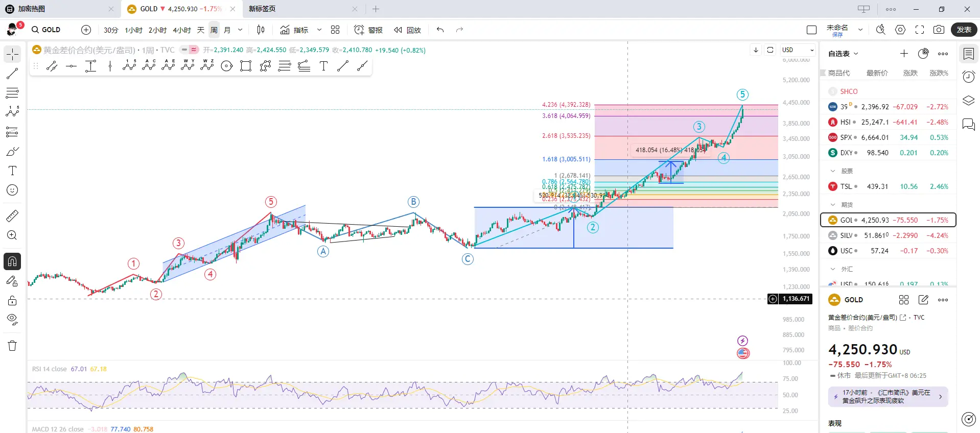Select the 月 timeframe
980x433 pixels.
click(227, 30)
